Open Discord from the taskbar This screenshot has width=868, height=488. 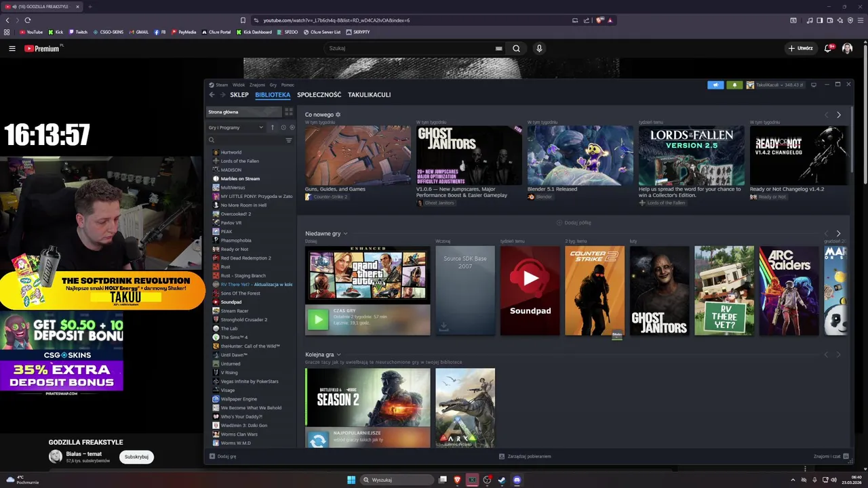coord(517,480)
